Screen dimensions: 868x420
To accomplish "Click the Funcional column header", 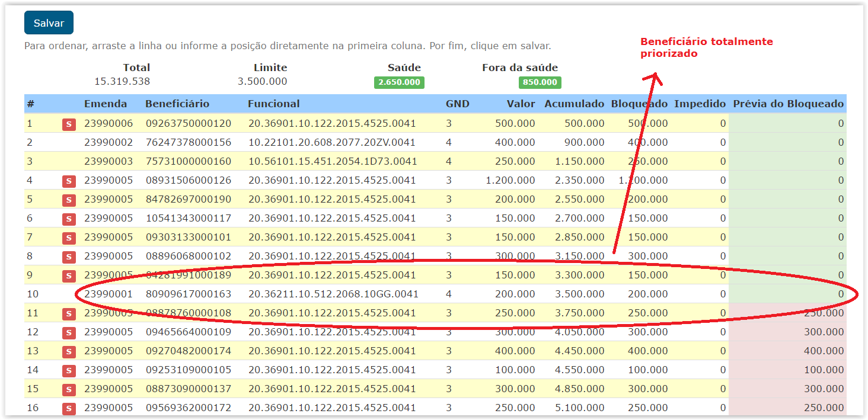I will click(273, 104).
